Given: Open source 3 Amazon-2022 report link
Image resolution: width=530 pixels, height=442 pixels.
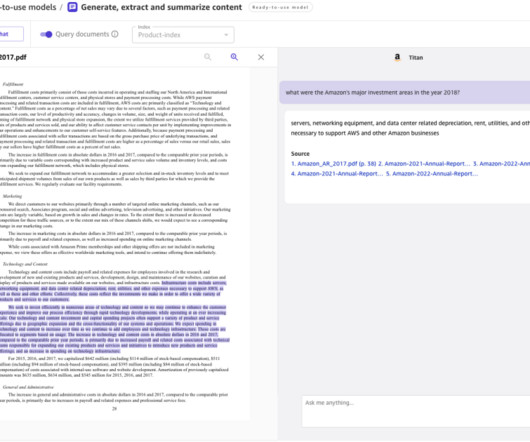Looking at the screenshot, I should tap(501, 164).
